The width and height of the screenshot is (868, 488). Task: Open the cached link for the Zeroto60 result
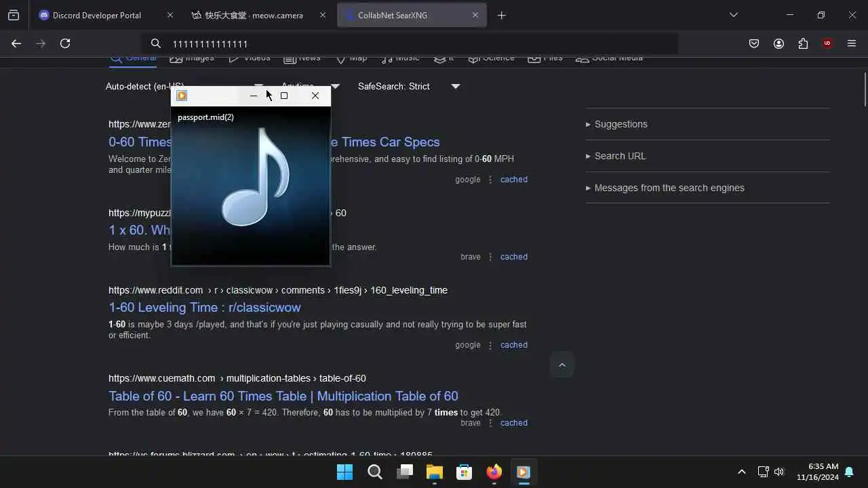pyautogui.click(x=514, y=180)
